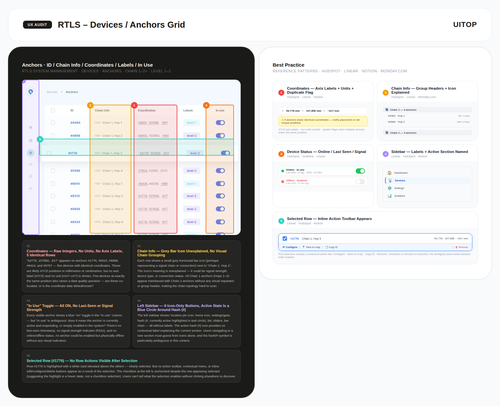Select the active hash icon in the sidebar
The width and height of the screenshot is (500, 406).
tap(31, 153)
